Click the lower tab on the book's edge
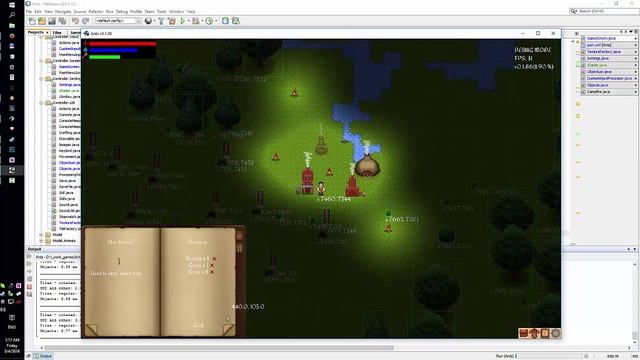Screen dimensions: 640x360 pyautogui.click(x=240, y=247)
